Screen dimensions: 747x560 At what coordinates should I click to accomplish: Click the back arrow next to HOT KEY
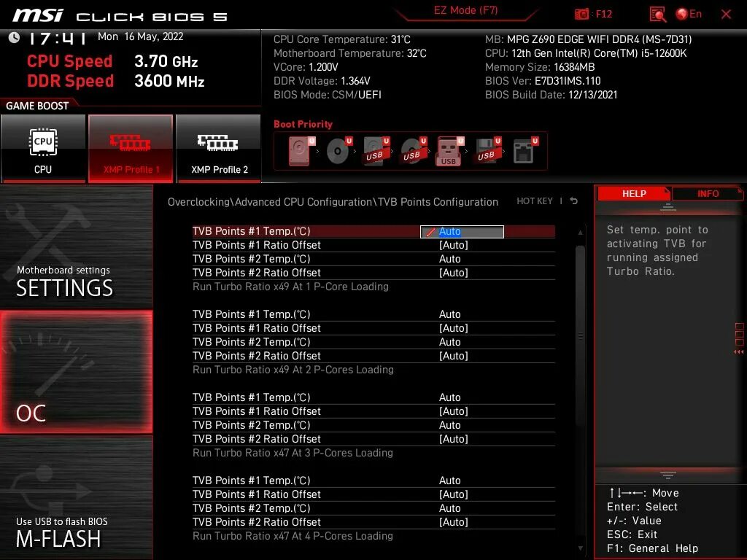(x=574, y=201)
